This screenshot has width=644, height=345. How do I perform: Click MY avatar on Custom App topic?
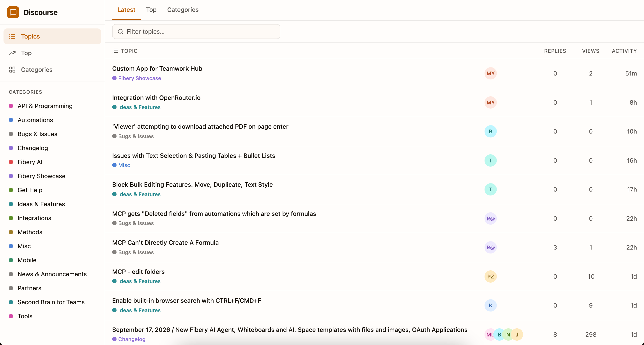click(x=490, y=74)
